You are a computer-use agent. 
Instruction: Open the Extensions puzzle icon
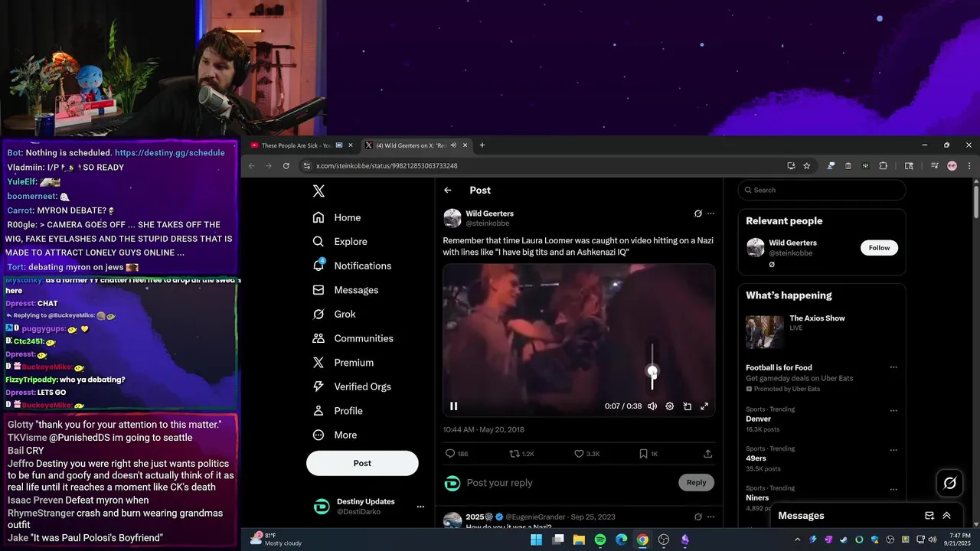pyautogui.click(x=883, y=166)
